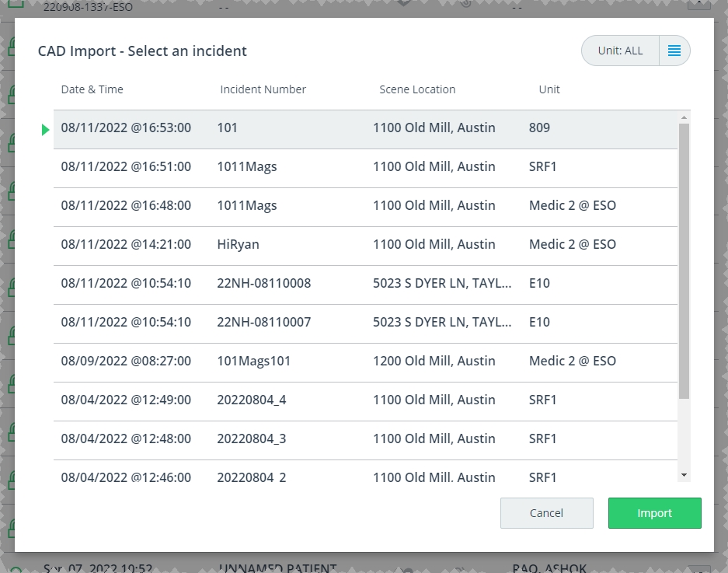Select incident 22NH-08110008
The image size is (728, 573).
click(x=365, y=284)
